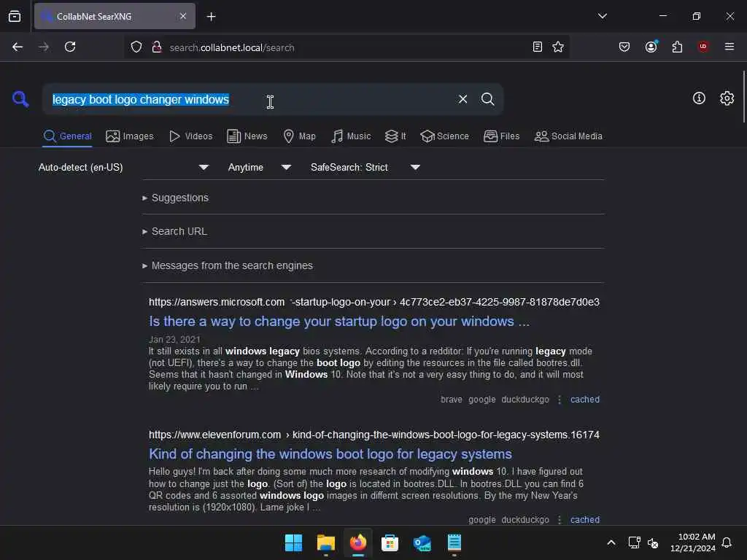The height and width of the screenshot is (560, 747).
Task: Switch to the Images category
Action: pos(130,136)
